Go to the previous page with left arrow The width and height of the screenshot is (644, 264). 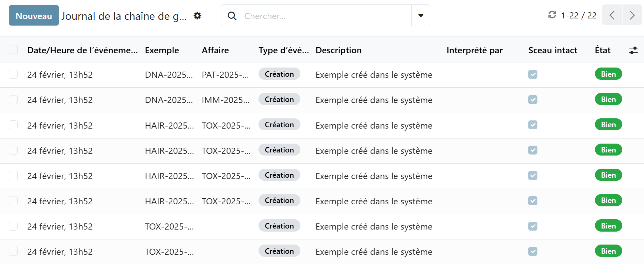point(612,15)
